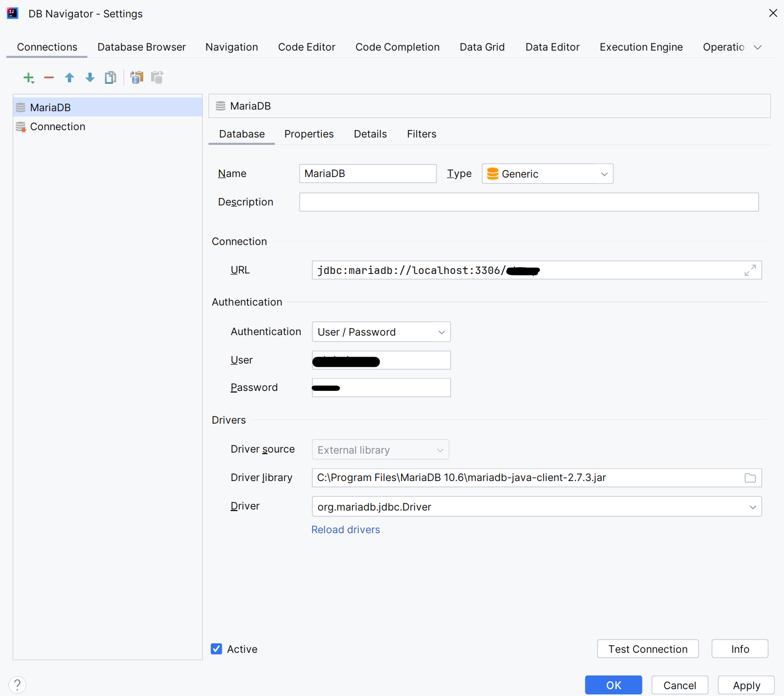Viewport: 784px width, 696px height.
Task: Select the Database sub-tab
Action: 242,134
